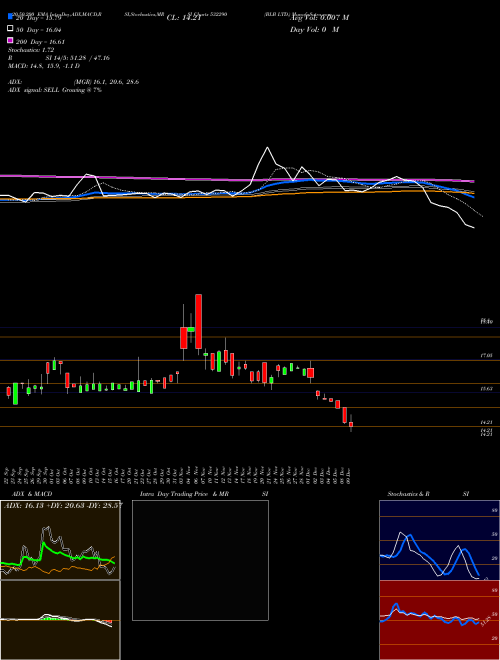Click the date labels axis under candlesticks

pyautogui.click(x=179, y=474)
